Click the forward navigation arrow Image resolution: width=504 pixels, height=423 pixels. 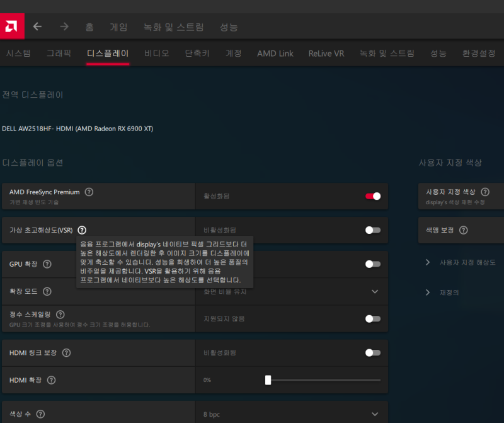click(x=63, y=26)
